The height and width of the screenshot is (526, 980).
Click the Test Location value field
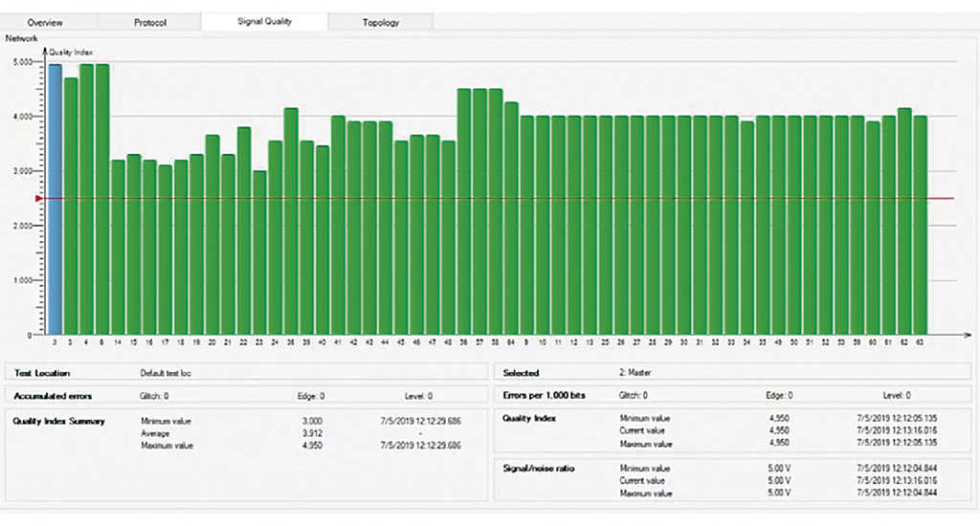[167, 373]
